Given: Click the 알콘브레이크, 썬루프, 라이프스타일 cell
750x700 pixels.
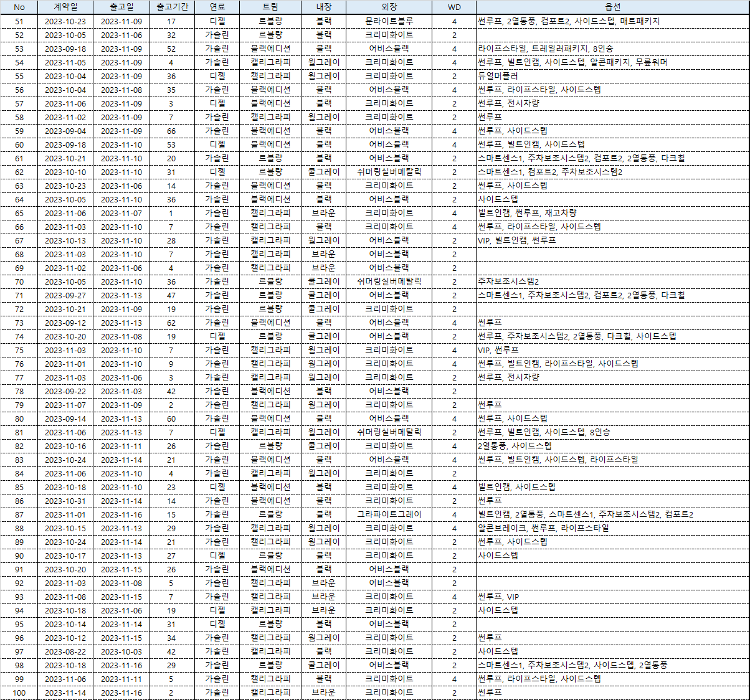Looking at the screenshot, I should coord(612,528).
